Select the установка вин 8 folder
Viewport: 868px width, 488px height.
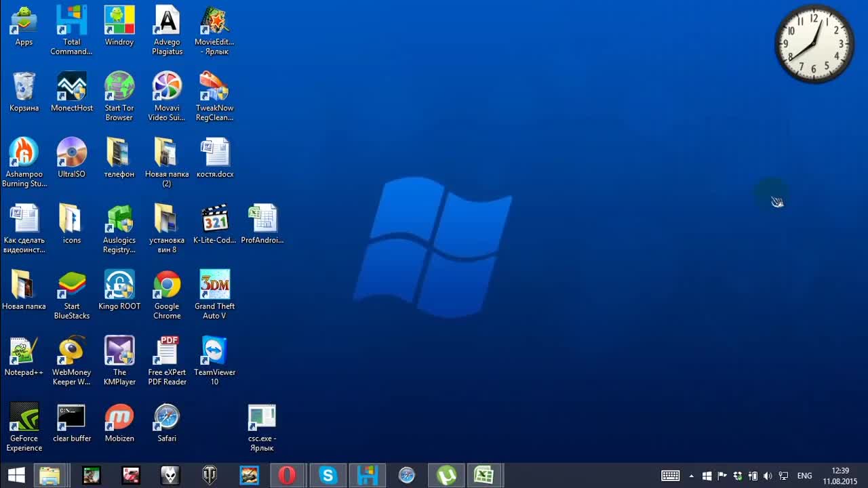167,229
